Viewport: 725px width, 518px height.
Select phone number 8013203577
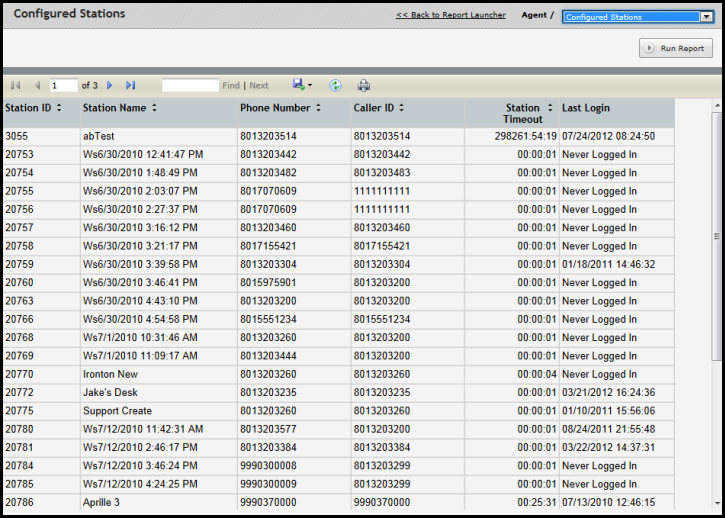coord(268,429)
